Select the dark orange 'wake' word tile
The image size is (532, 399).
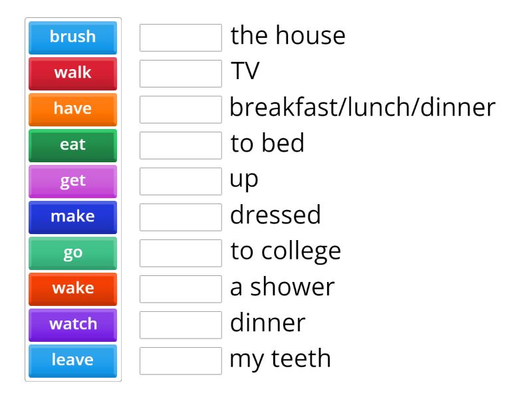[72, 289]
